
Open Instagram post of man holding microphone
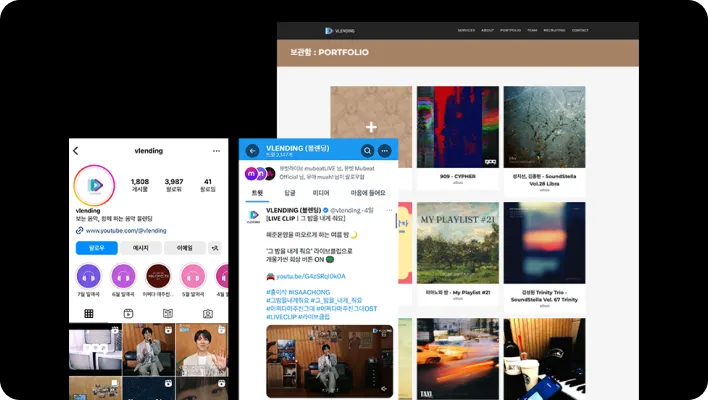tap(149, 350)
